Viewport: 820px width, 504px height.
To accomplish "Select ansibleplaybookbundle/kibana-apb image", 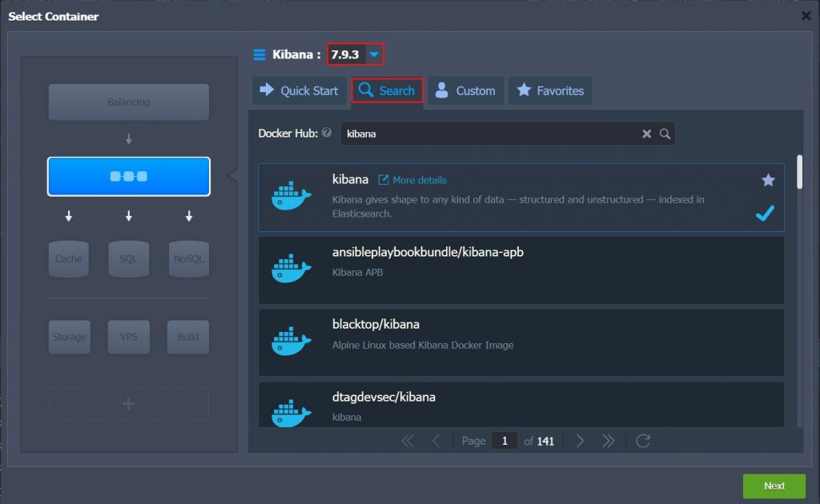I will pos(521,270).
